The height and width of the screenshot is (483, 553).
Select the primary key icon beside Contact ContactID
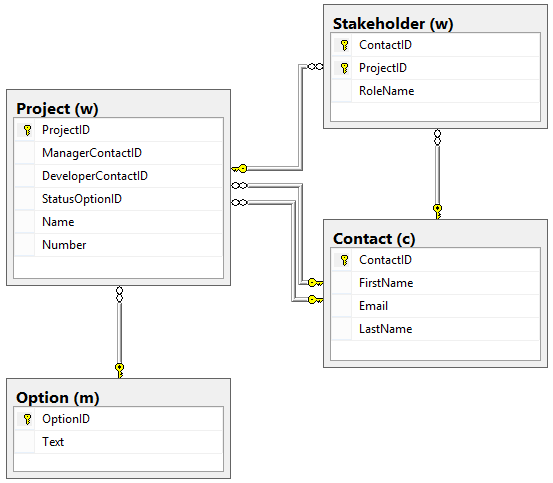[x=344, y=260]
